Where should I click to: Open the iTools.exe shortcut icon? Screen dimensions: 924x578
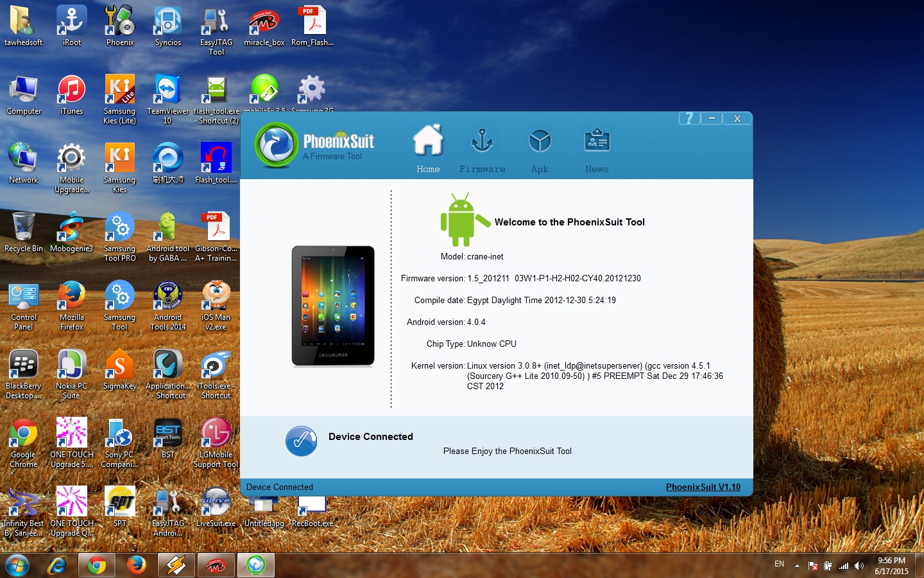pyautogui.click(x=216, y=374)
